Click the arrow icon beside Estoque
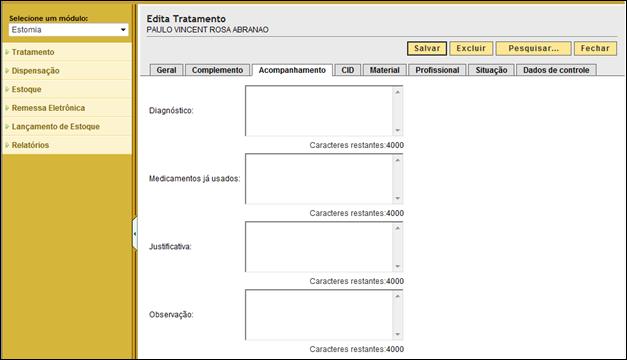The image size is (627, 360). tap(7, 89)
